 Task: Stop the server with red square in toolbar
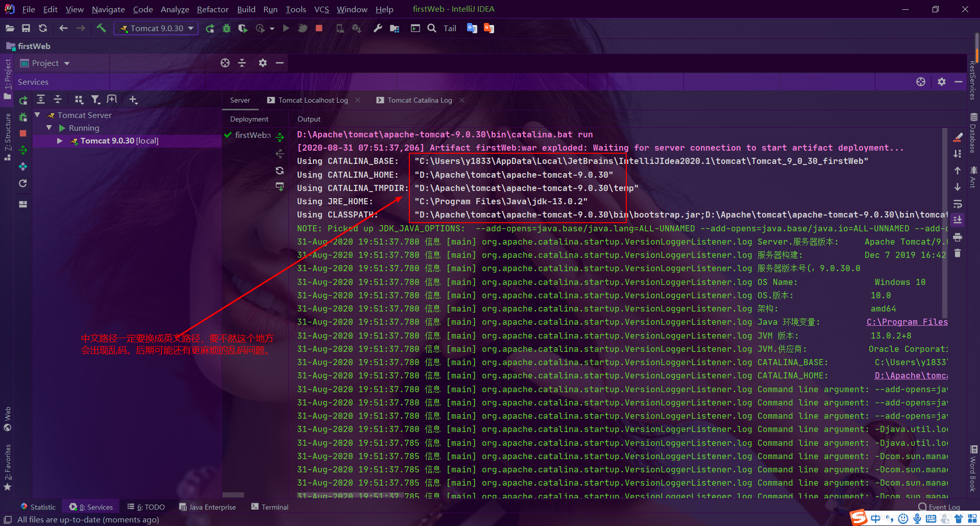(x=319, y=29)
